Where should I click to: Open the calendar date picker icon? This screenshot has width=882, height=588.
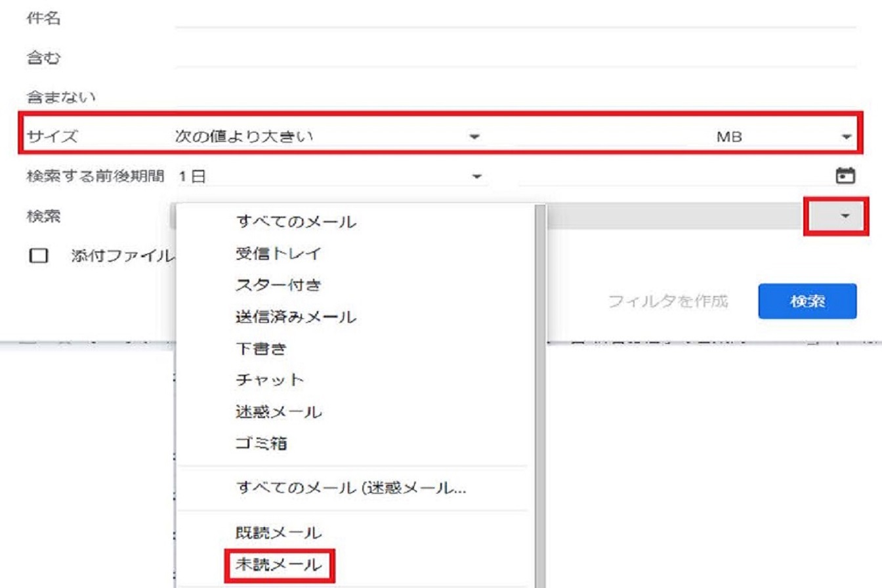[846, 176]
